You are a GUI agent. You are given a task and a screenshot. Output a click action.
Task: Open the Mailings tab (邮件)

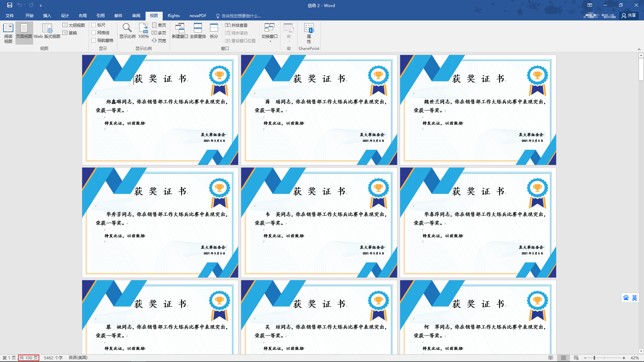coord(118,16)
